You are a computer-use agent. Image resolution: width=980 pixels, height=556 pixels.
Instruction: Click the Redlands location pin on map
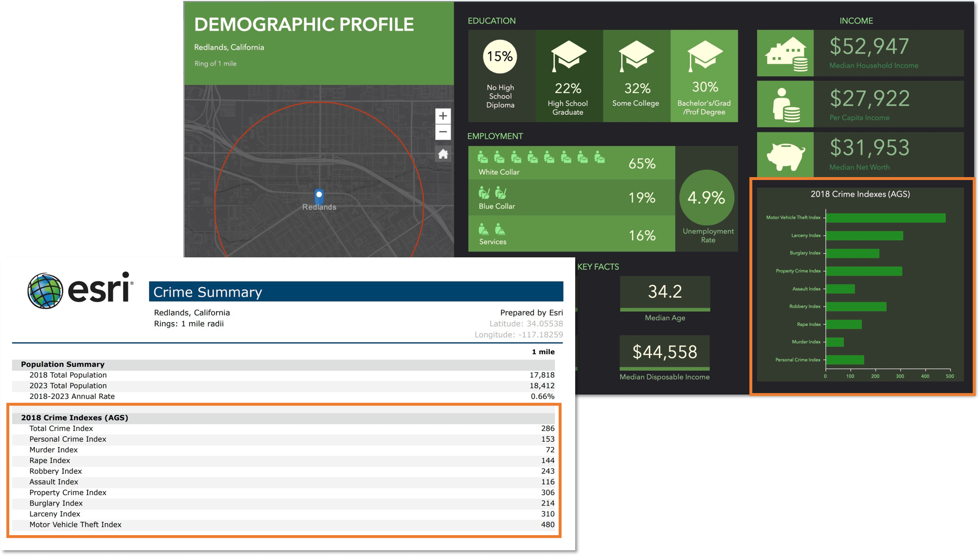[x=319, y=197]
